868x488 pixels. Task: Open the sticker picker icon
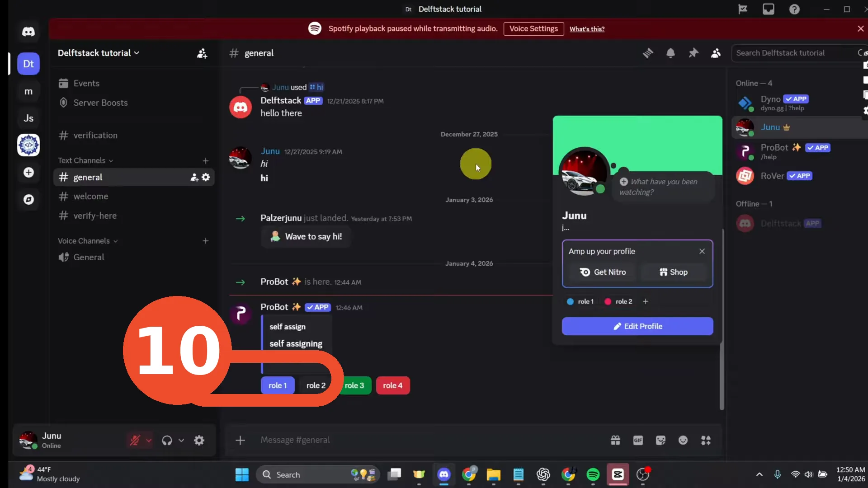pos(660,440)
